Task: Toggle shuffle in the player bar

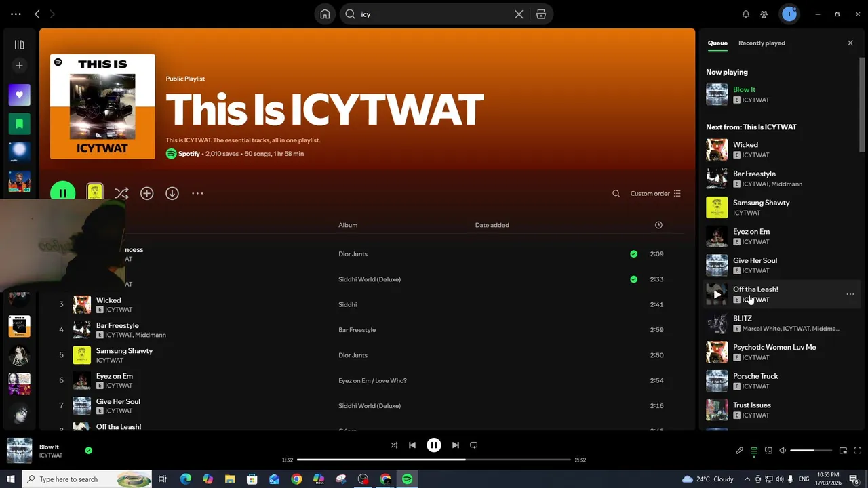Action: (x=394, y=445)
